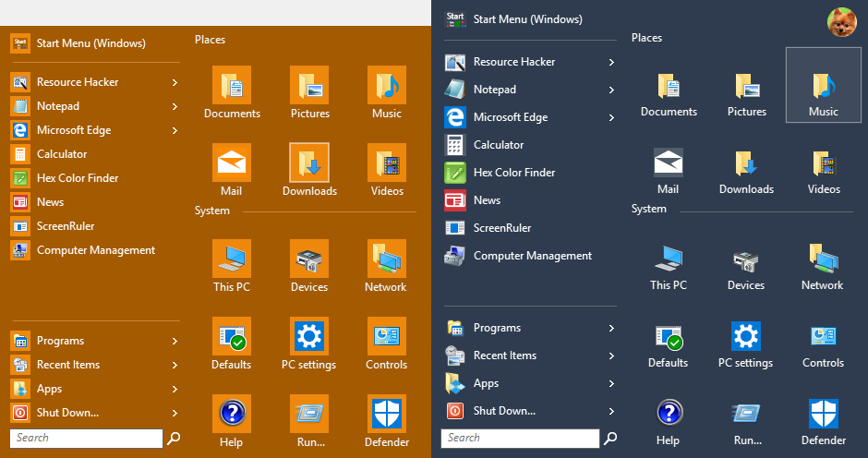The width and height of the screenshot is (868, 458).
Task: Open Documents in the orange start menu
Action: [232, 92]
